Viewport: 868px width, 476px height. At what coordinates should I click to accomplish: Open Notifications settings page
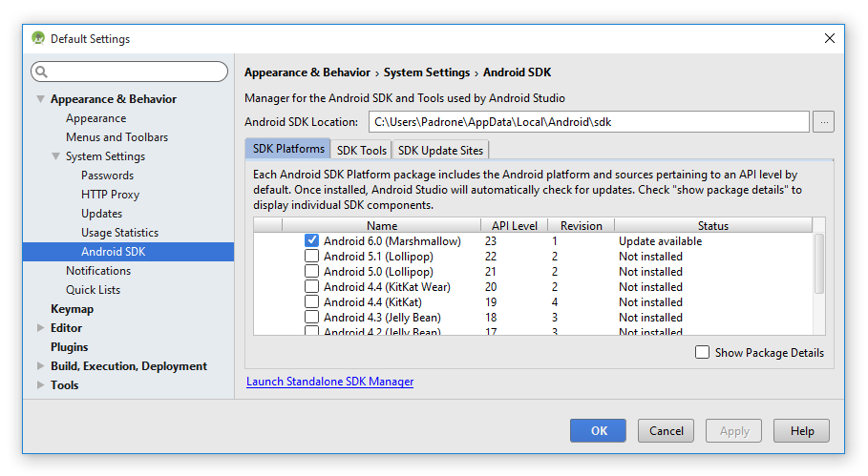tap(98, 271)
